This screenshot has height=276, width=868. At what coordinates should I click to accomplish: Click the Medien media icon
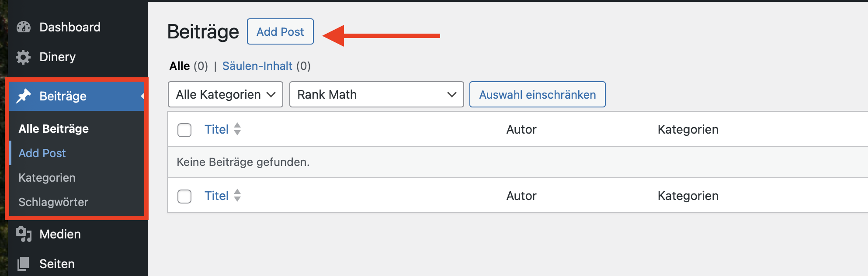click(24, 234)
